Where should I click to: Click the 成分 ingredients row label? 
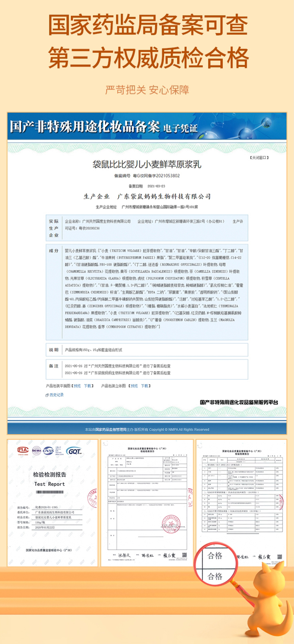pyautogui.click(x=54, y=251)
